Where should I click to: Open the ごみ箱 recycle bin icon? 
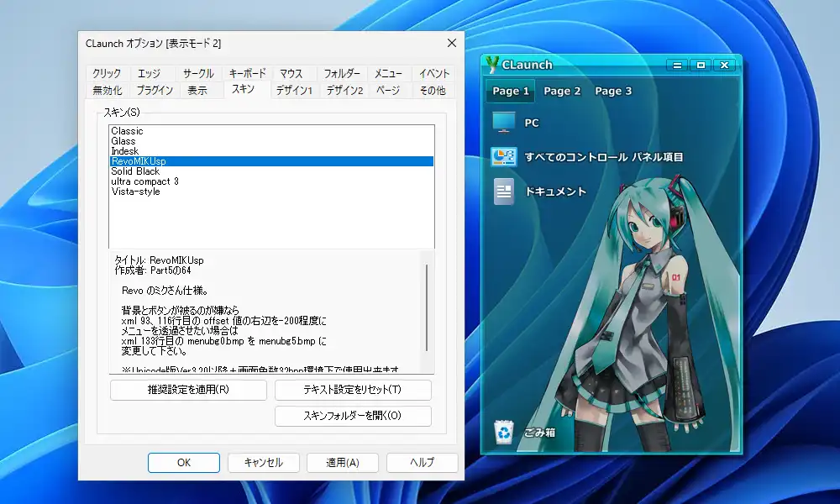(x=503, y=433)
